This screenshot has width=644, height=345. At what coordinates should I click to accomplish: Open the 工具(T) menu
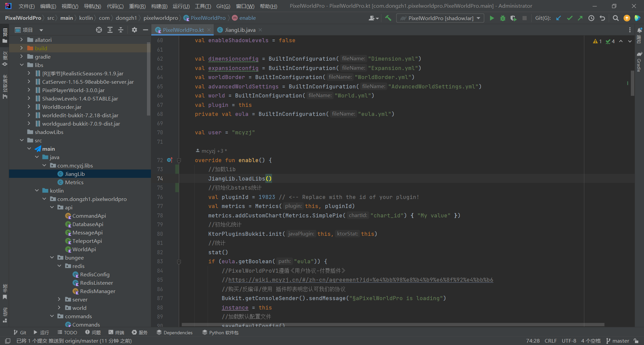click(x=203, y=6)
